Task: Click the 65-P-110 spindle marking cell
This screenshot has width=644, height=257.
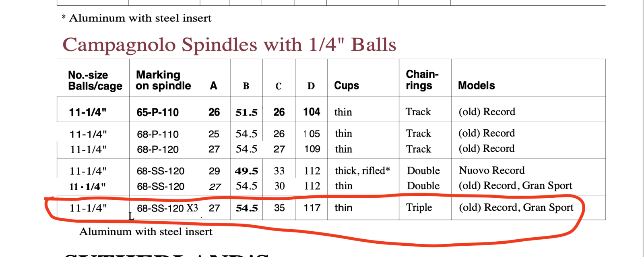Action: tap(157, 112)
